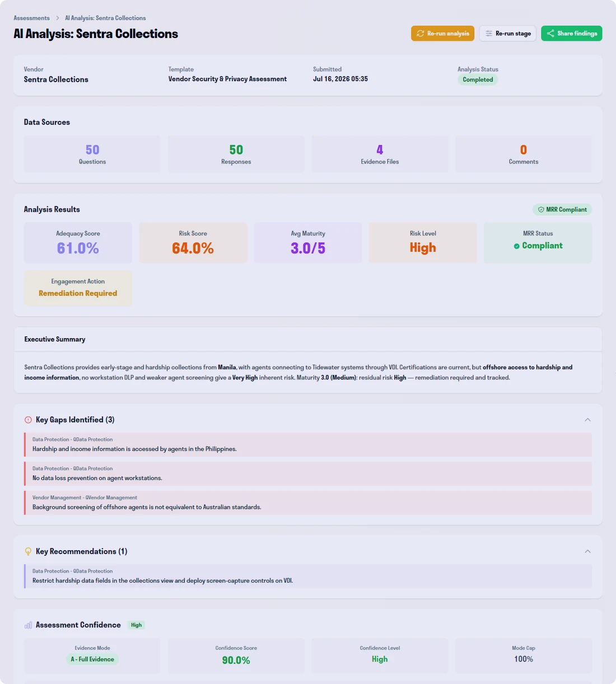Click the Mode Cap 100% value
Screen dimensions: 616x684
pos(524,659)
